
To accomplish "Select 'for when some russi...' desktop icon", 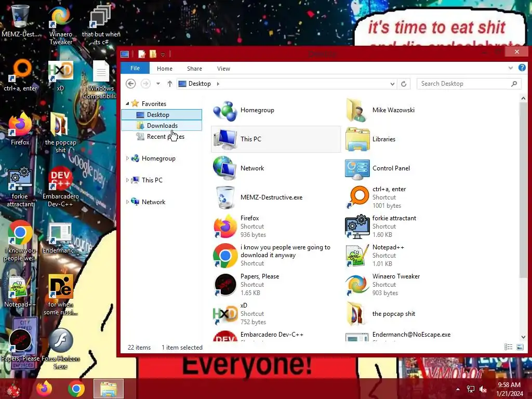I will [60, 295].
